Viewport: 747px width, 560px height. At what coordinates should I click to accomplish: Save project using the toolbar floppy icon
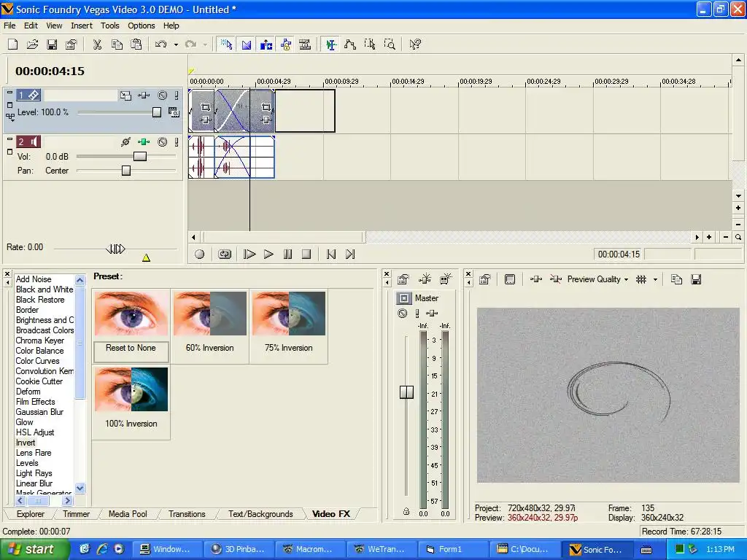point(52,44)
